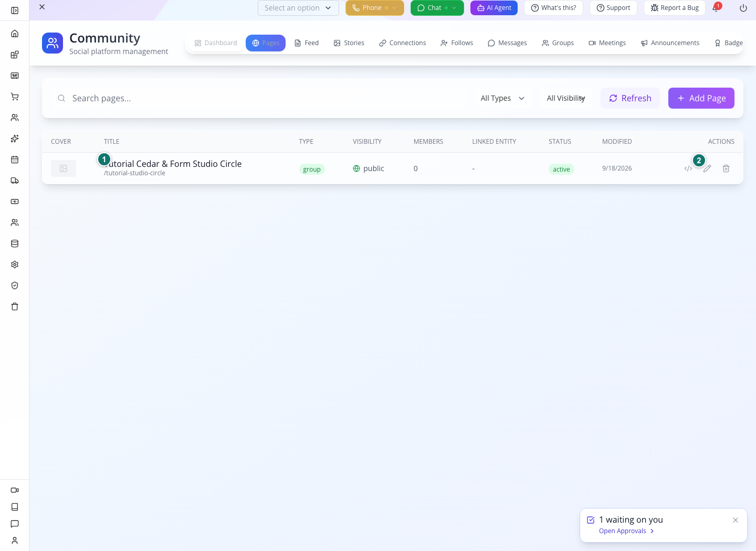Click the speech bubble icon at sidebar bottom
Screen dimensions: 756x551
[x=15, y=524]
